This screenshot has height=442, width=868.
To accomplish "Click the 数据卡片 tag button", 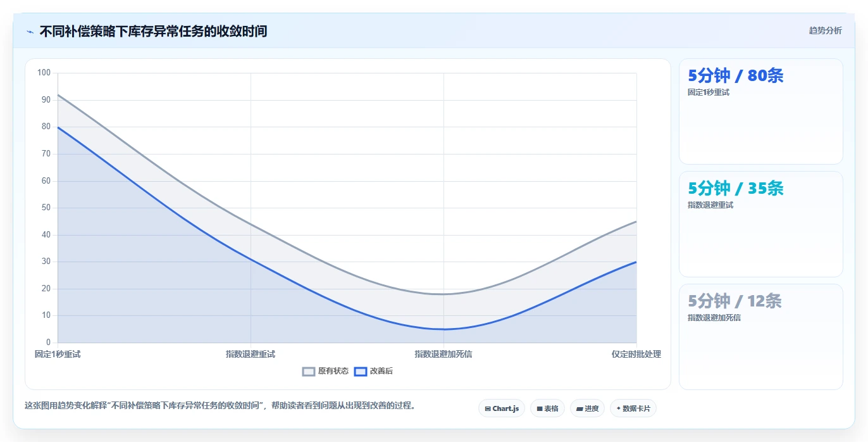I will pyautogui.click(x=633, y=408).
